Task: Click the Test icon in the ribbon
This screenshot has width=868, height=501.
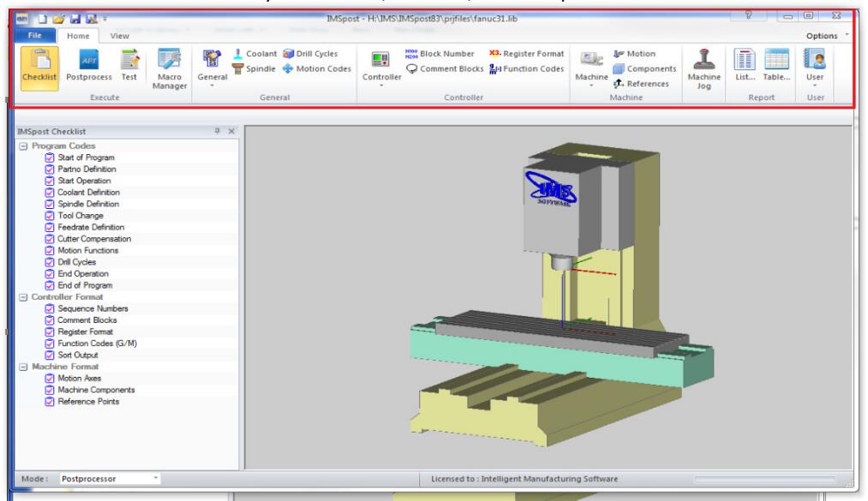Action: click(129, 68)
